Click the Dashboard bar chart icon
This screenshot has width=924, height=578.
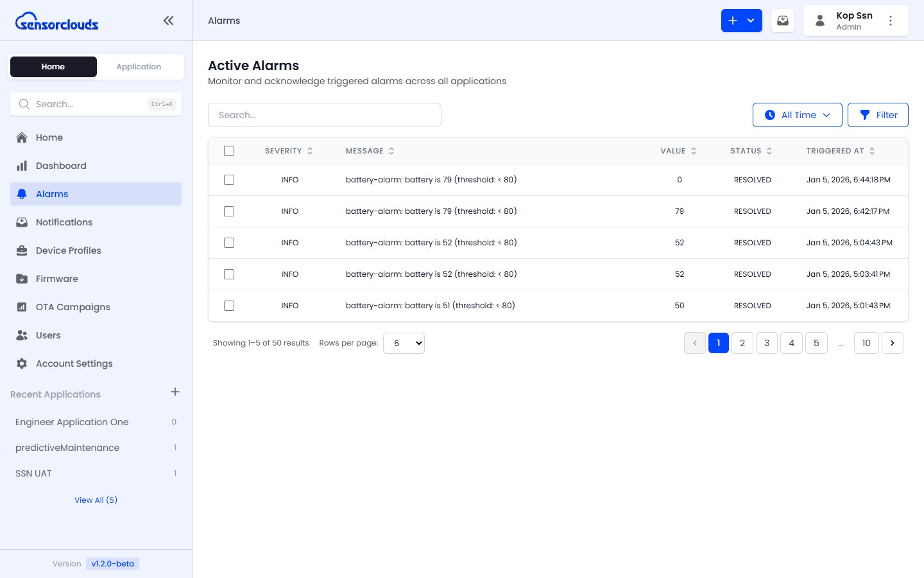[x=22, y=166]
